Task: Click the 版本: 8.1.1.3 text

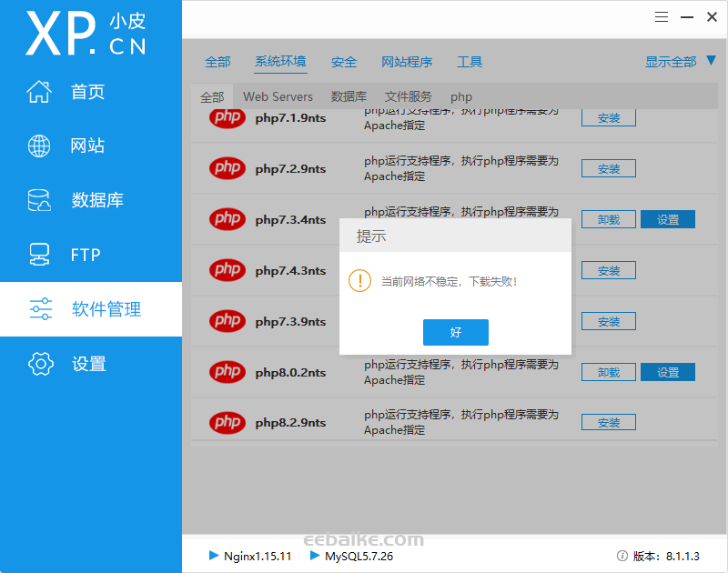Action: click(666, 556)
